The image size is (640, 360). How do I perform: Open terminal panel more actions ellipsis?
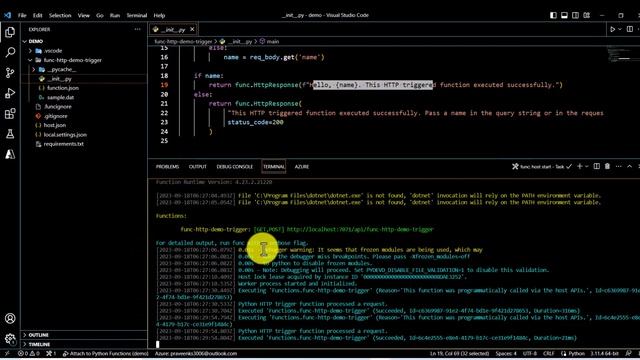(618, 166)
